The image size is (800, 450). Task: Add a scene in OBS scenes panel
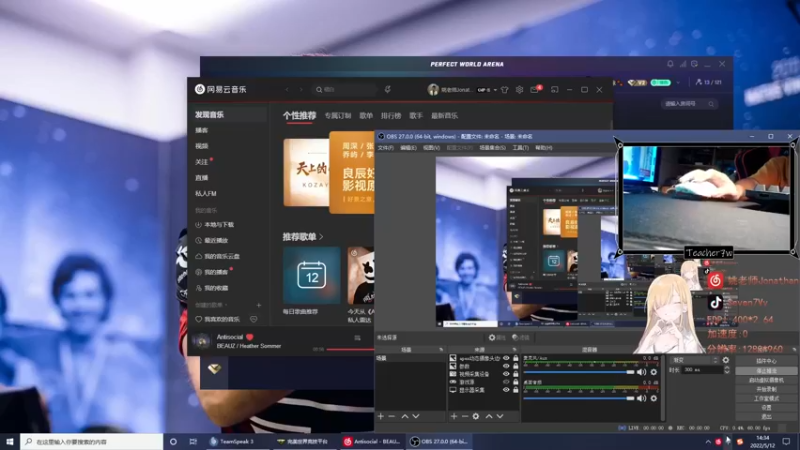381,416
